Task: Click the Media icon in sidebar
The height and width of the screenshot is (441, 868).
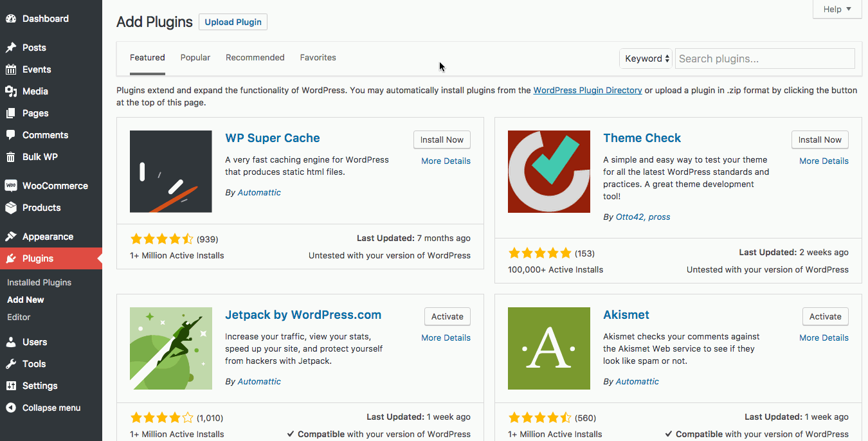Action: click(11, 91)
